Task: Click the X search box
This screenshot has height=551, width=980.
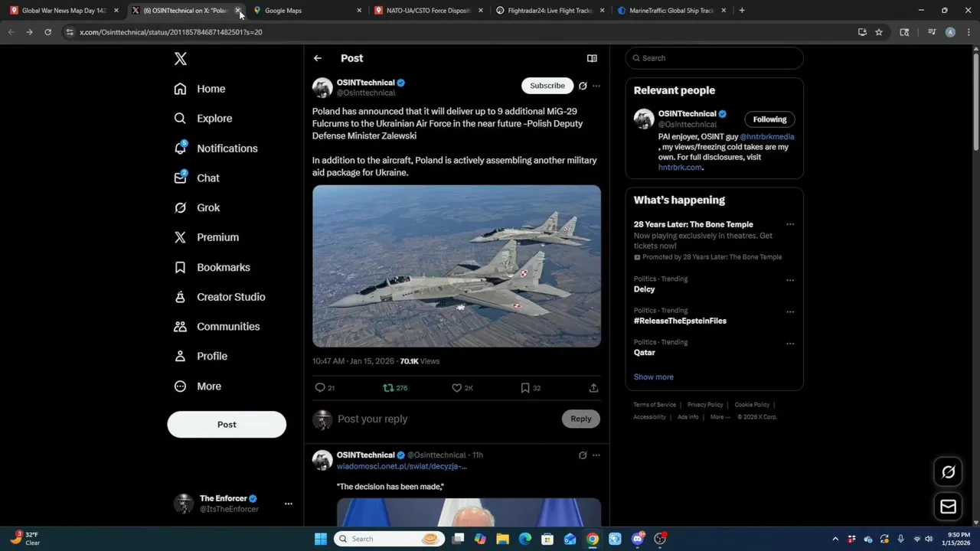Action: (x=714, y=58)
